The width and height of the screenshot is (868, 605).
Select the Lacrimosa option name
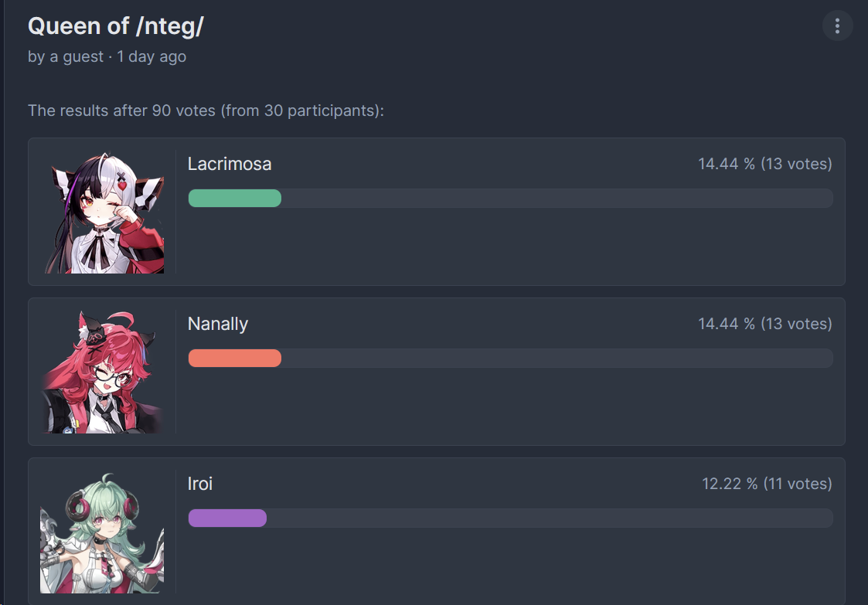pyautogui.click(x=230, y=164)
